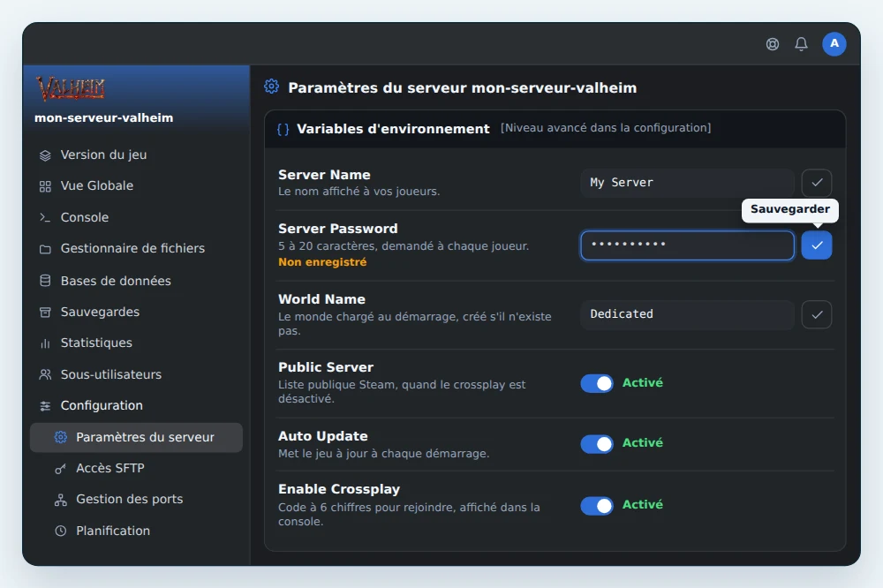The height and width of the screenshot is (588, 883).
Task: Click the grid icon beside Vue Globale
Action: click(x=45, y=186)
